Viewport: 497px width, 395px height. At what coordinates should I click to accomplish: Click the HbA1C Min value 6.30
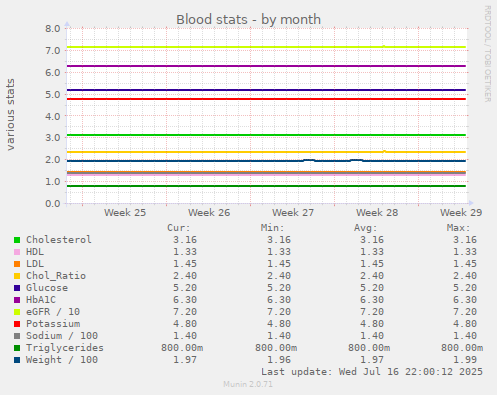coord(279,300)
